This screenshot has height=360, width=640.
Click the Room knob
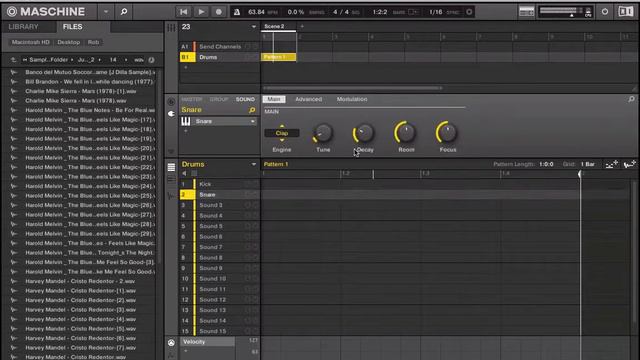[405, 132]
